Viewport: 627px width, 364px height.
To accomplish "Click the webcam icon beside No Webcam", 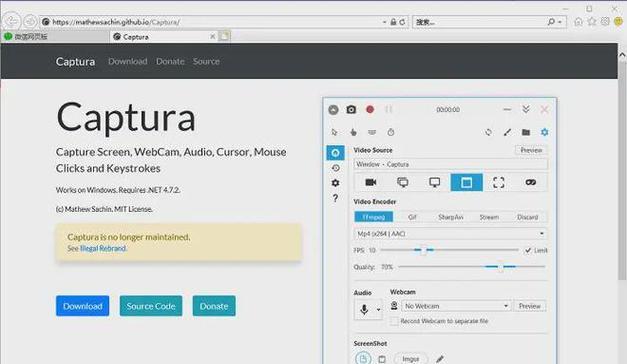I will click(394, 306).
